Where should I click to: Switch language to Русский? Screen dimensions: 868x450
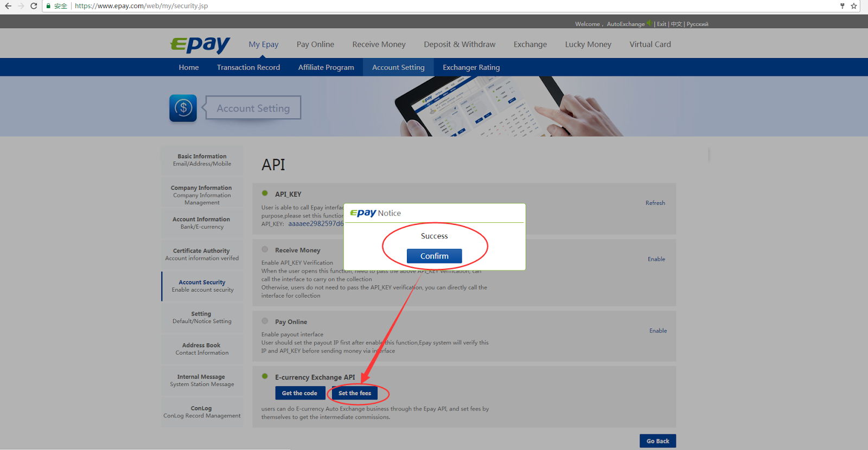coord(697,24)
